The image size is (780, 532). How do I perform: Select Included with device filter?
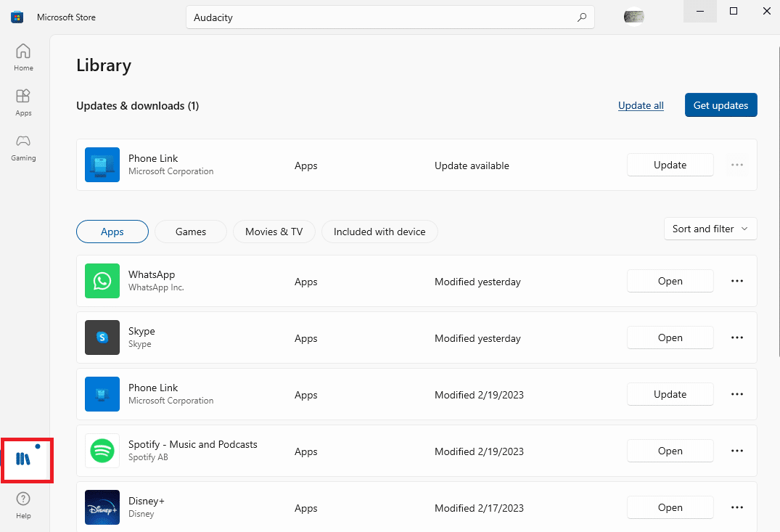(379, 232)
